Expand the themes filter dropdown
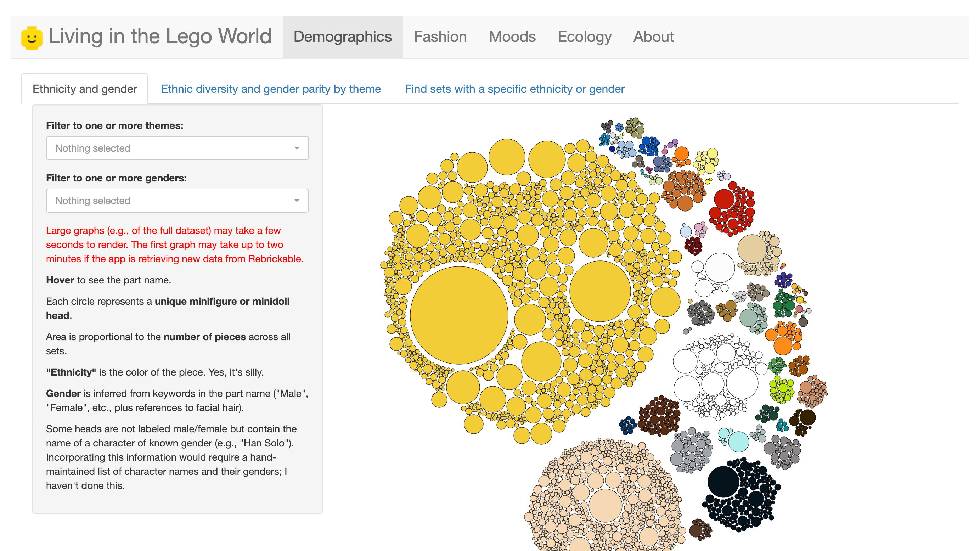Image resolution: width=980 pixels, height=551 pixels. 177,148
